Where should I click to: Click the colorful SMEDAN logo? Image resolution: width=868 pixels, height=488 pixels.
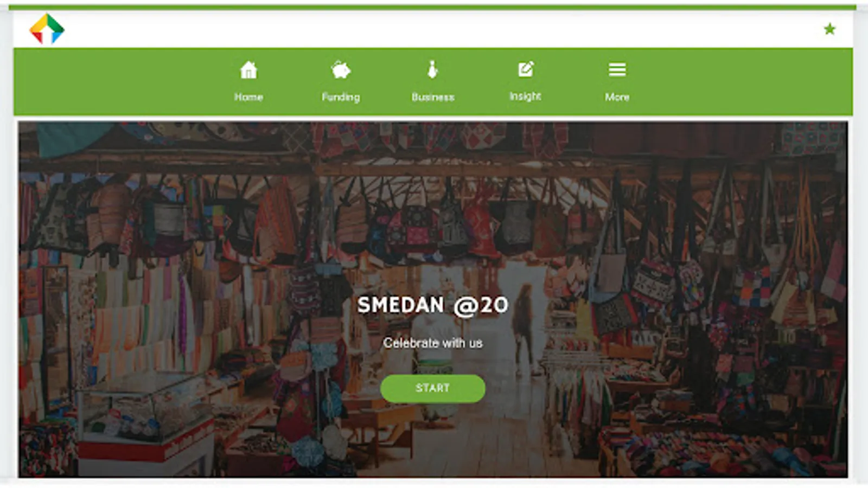coord(47,29)
